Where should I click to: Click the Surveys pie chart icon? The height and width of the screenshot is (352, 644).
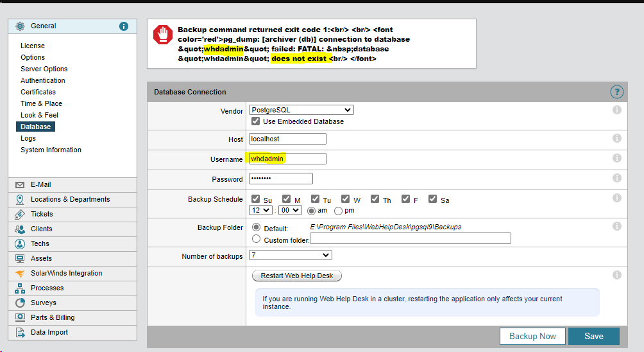tap(19, 303)
